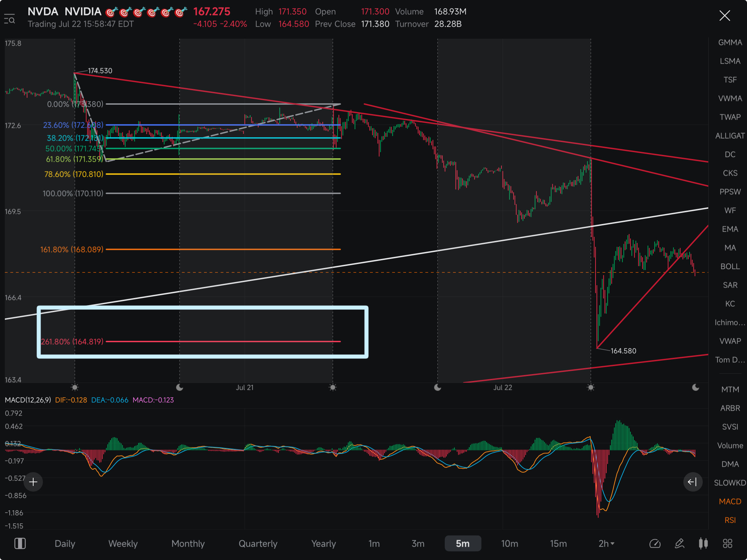Toggle the MACD indicator off
The image size is (747, 560).
[730, 502]
